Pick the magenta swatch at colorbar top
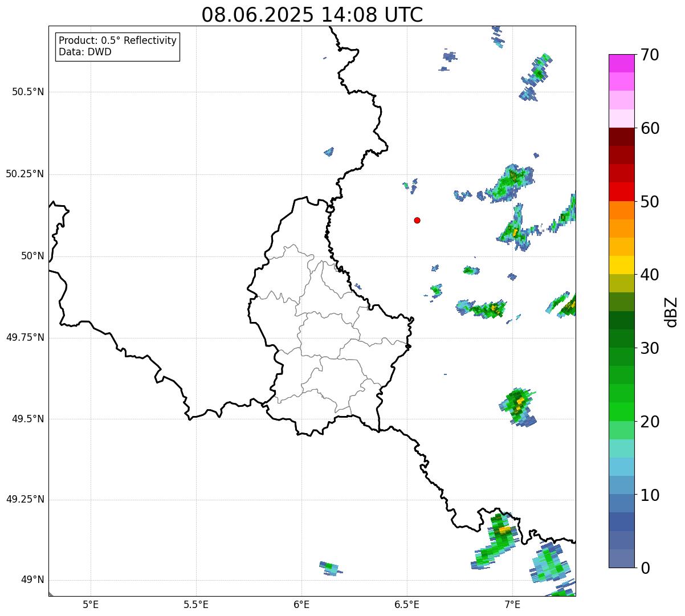685x616 pixels. 622,63
